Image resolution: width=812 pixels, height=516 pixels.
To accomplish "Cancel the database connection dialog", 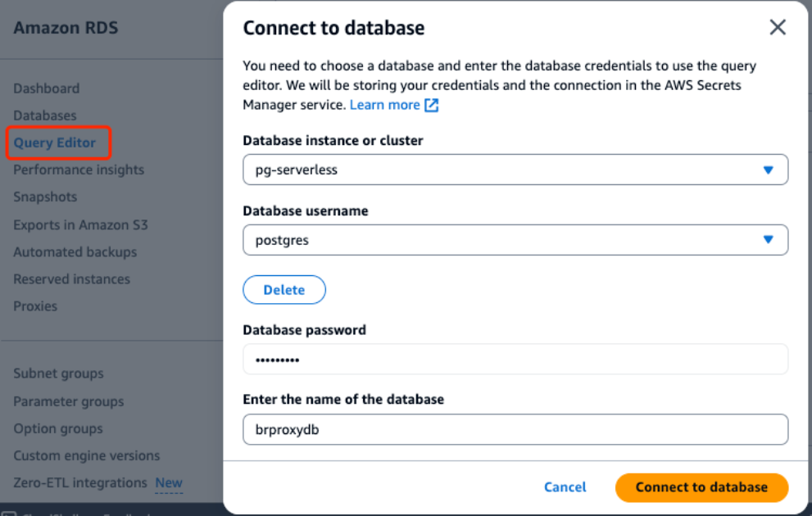I will (565, 487).
